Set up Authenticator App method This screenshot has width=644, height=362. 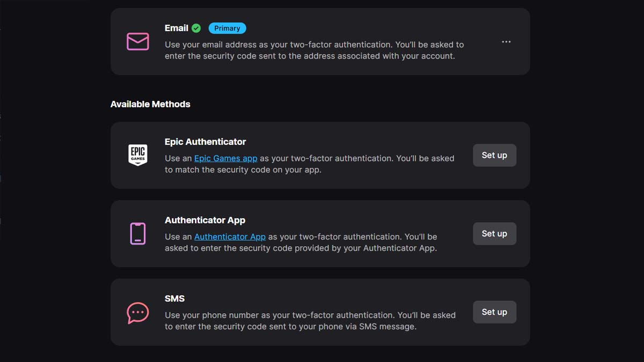coord(494,233)
